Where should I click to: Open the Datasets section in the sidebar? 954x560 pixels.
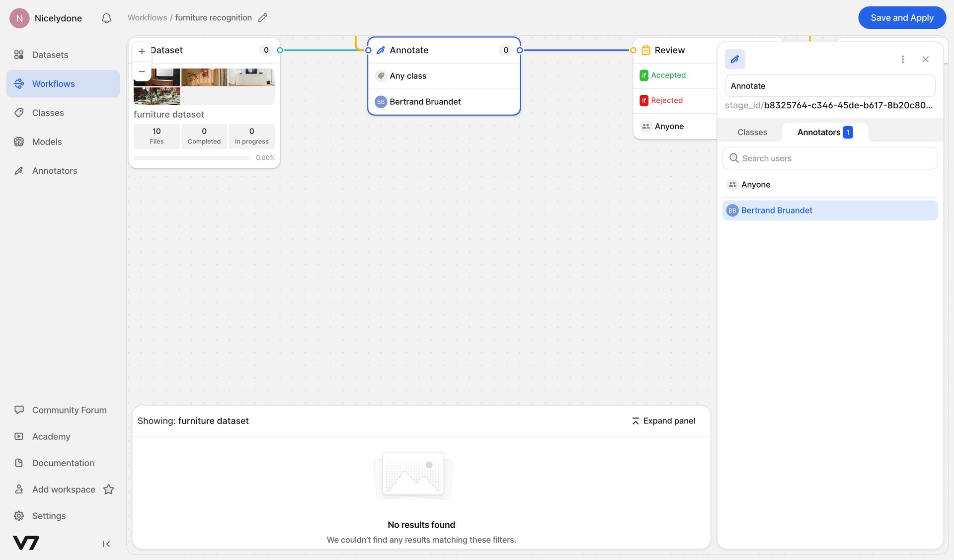point(50,55)
